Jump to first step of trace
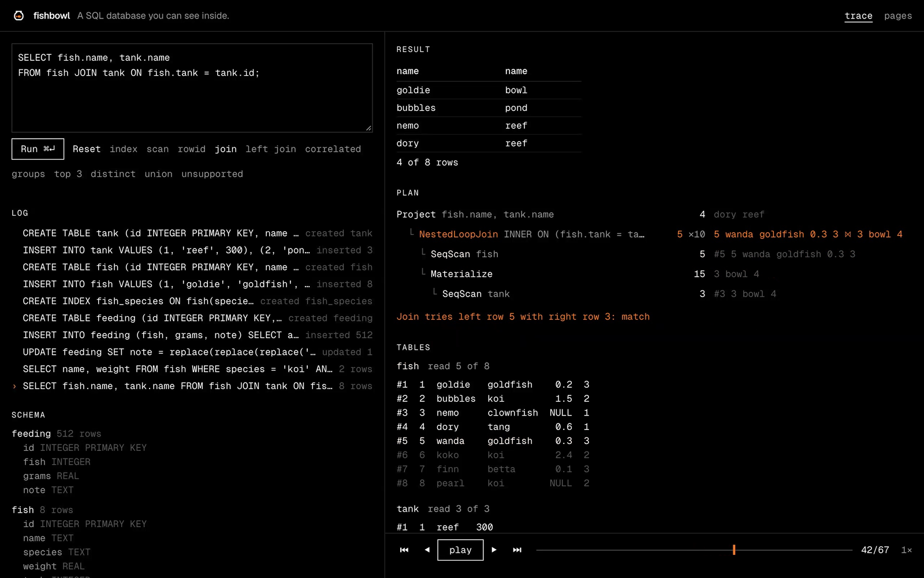The height and width of the screenshot is (578, 924). 404,550
